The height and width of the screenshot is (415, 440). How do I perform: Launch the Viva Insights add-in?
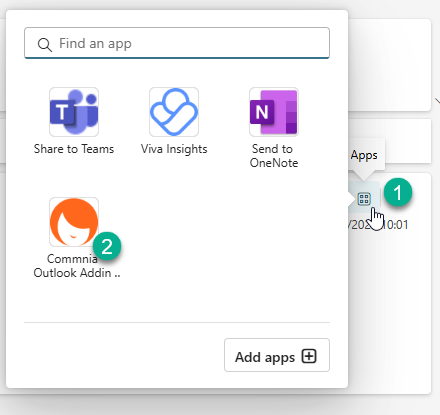[174, 112]
